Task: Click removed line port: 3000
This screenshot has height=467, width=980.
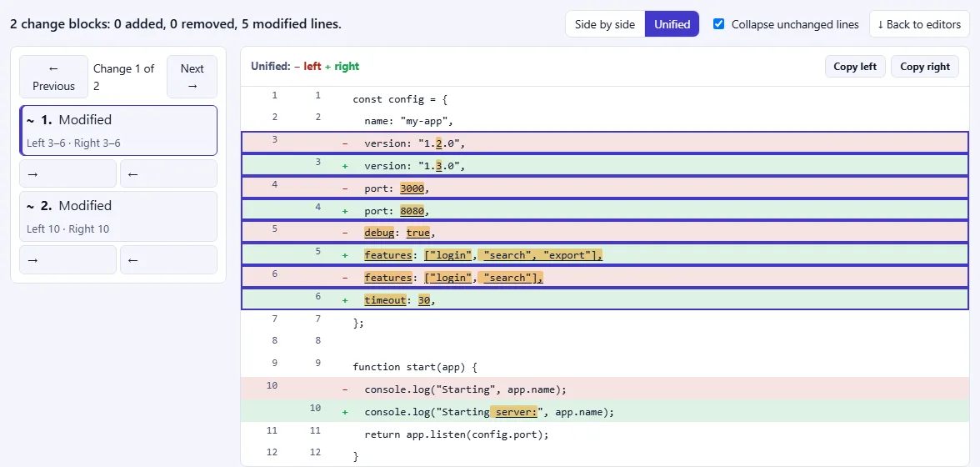Action: coord(605,188)
